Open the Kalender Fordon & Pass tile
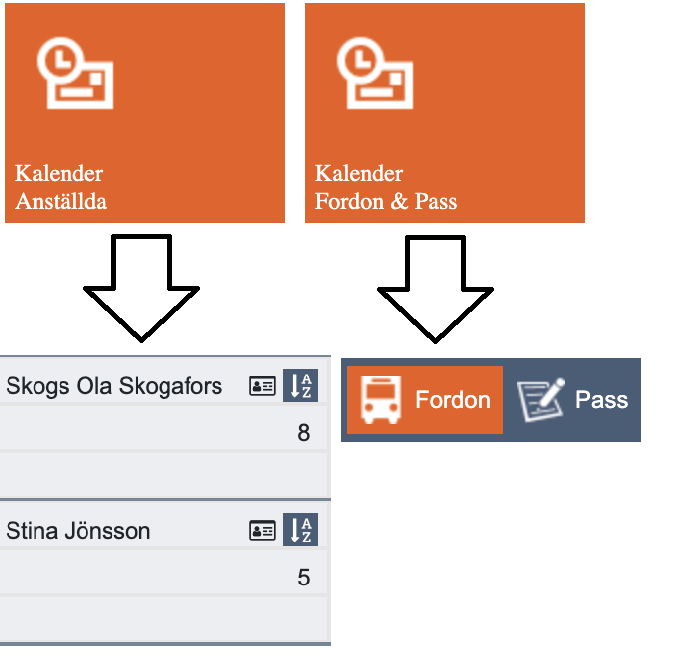Image resolution: width=677 pixels, height=659 pixels. click(x=445, y=113)
